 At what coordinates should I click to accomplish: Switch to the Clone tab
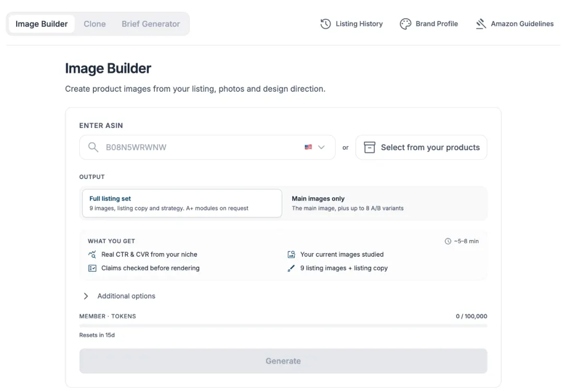pyautogui.click(x=95, y=24)
